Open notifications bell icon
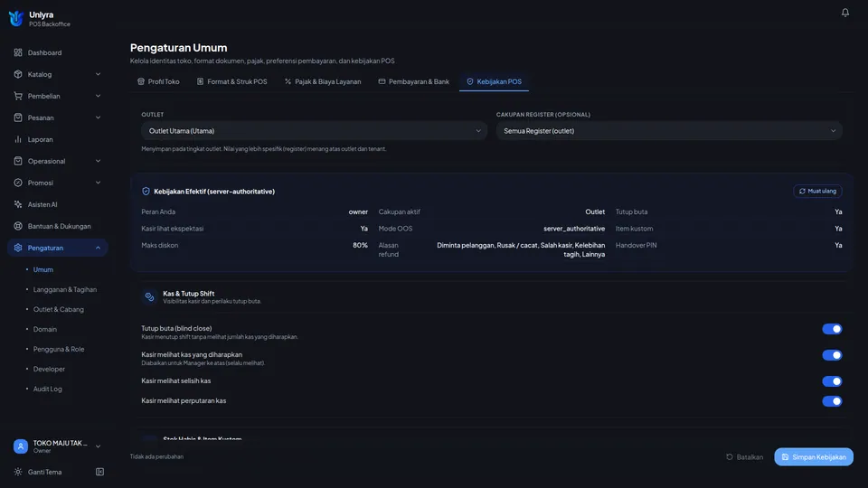Viewport: 868px width, 488px height. tap(844, 12)
